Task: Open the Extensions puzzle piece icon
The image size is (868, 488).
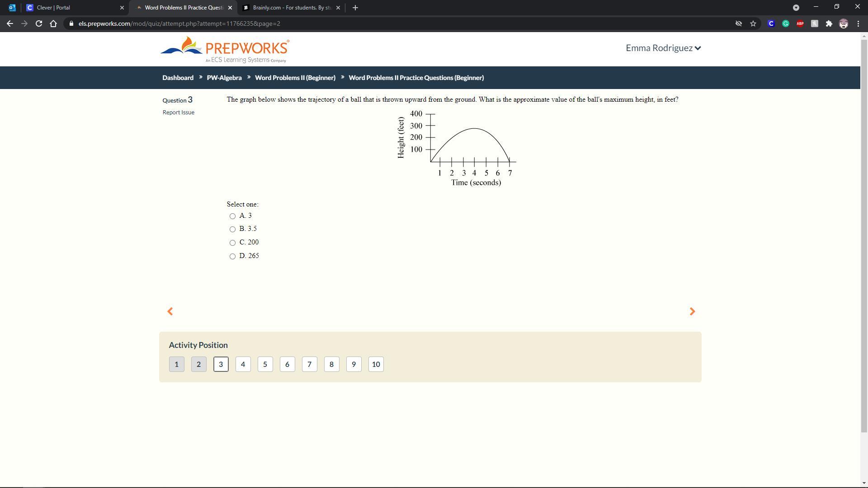Action: (829, 23)
